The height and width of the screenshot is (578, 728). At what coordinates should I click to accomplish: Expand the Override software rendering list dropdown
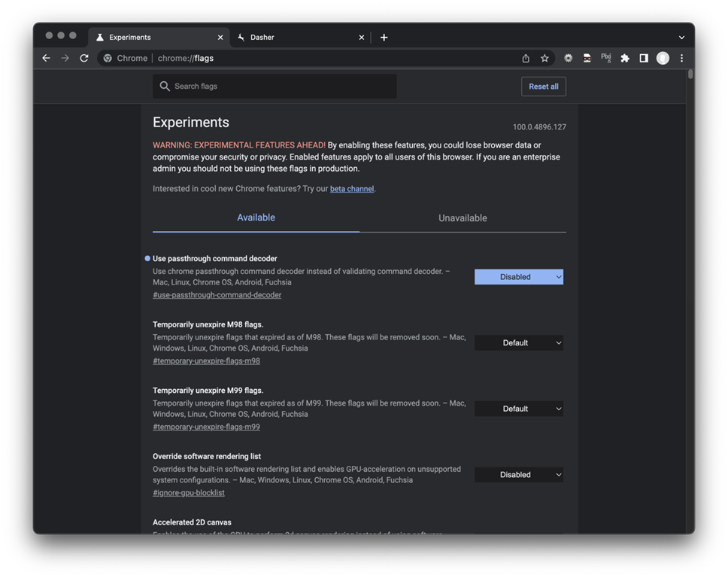518,475
